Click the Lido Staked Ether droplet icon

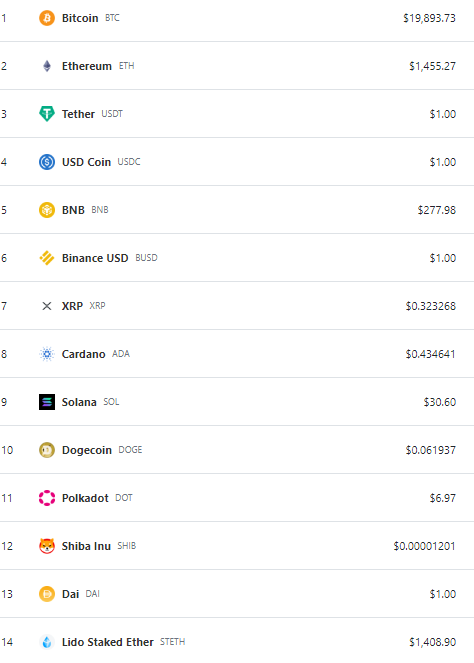[47, 642]
